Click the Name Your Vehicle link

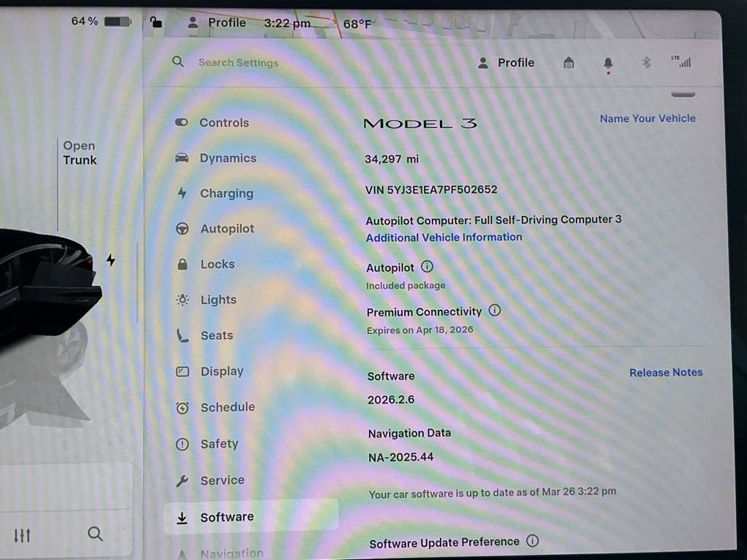click(648, 119)
